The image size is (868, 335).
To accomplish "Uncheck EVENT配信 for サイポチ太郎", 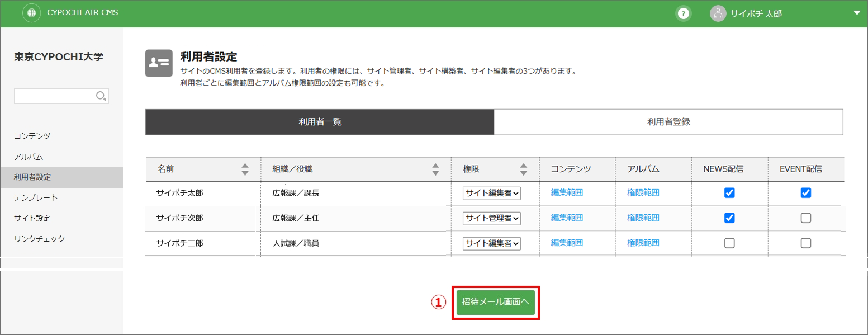I will coord(805,192).
